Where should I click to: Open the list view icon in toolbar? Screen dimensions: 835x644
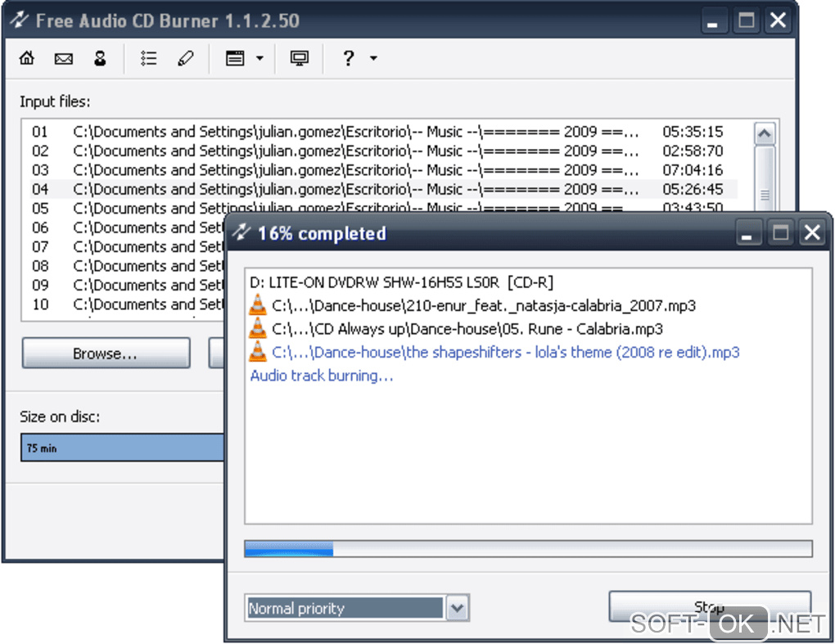148,57
